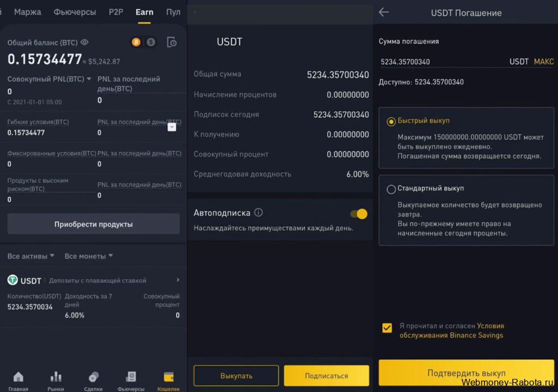Switch to the P2P tab
This screenshot has width=558, height=392.
point(116,12)
